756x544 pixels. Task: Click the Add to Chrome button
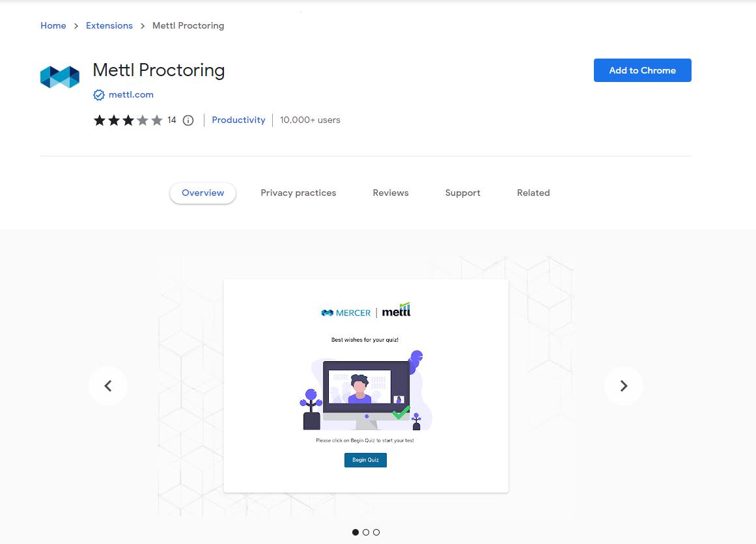pyautogui.click(x=642, y=70)
